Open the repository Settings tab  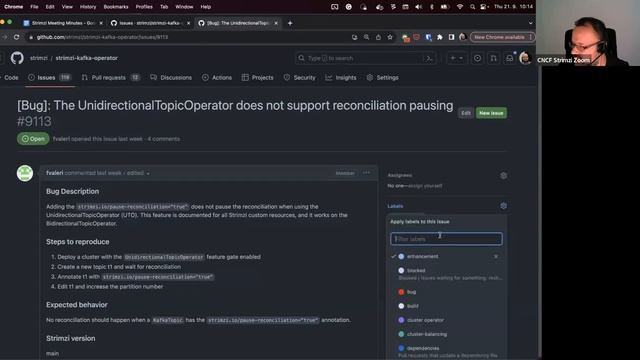(x=382, y=78)
